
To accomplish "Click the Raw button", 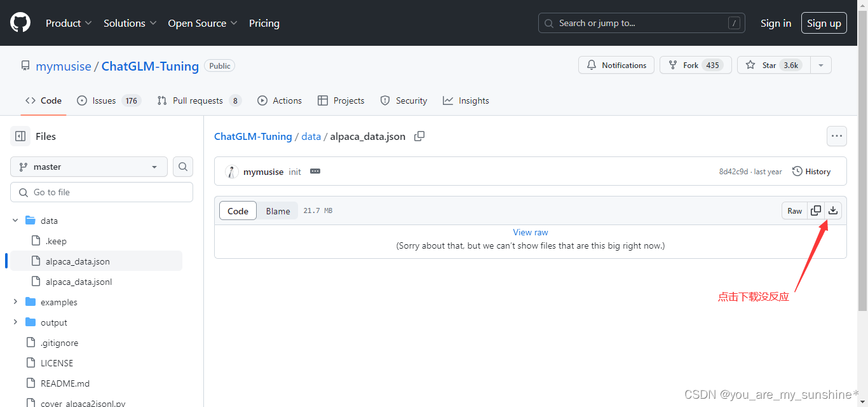I will [795, 210].
